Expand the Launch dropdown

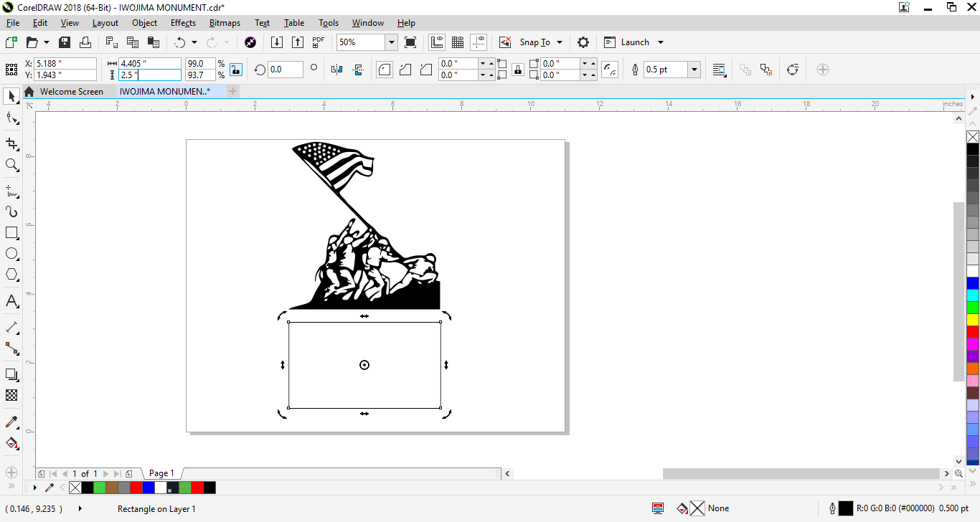tap(661, 42)
